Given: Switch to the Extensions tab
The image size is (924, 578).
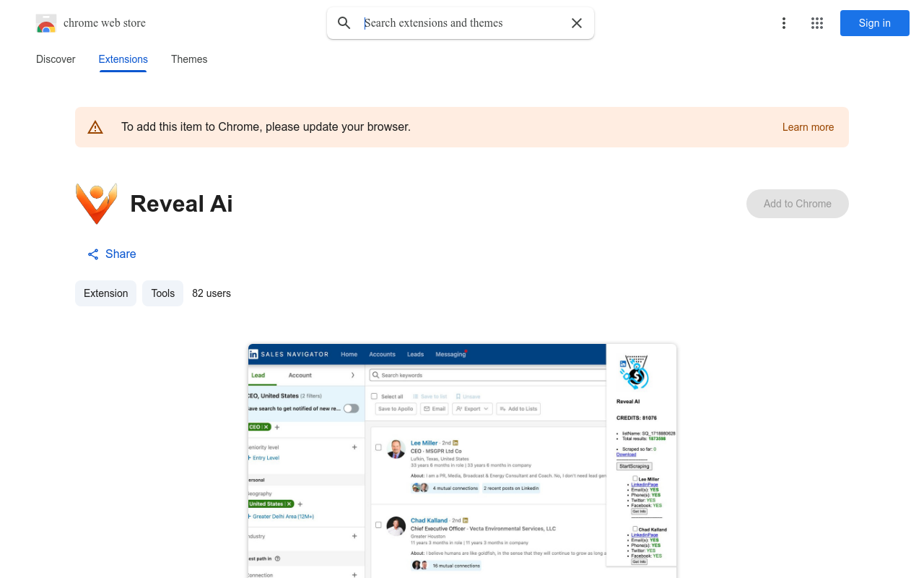Looking at the screenshot, I should coord(123,59).
